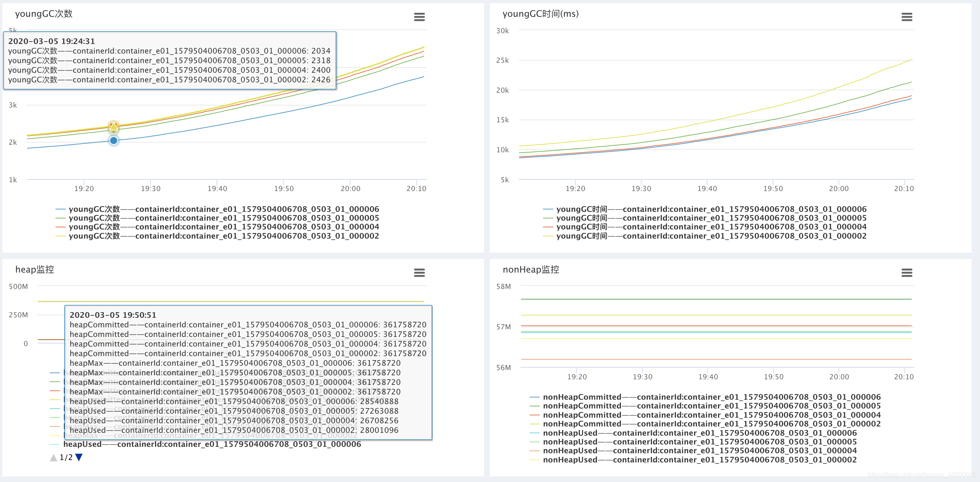Click the nonHeap监控 chart title
This screenshot has height=482, width=980.
click(x=531, y=269)
